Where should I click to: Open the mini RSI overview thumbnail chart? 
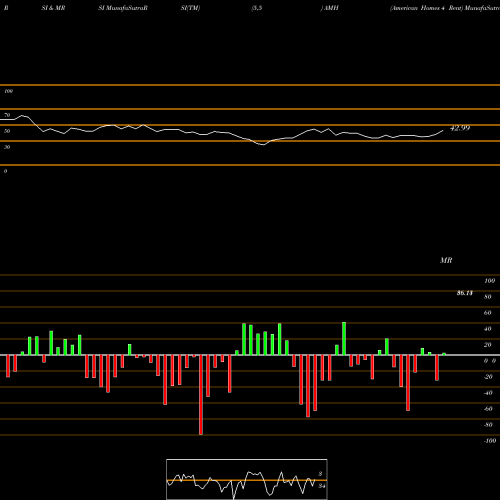click(x=247, y=479)
